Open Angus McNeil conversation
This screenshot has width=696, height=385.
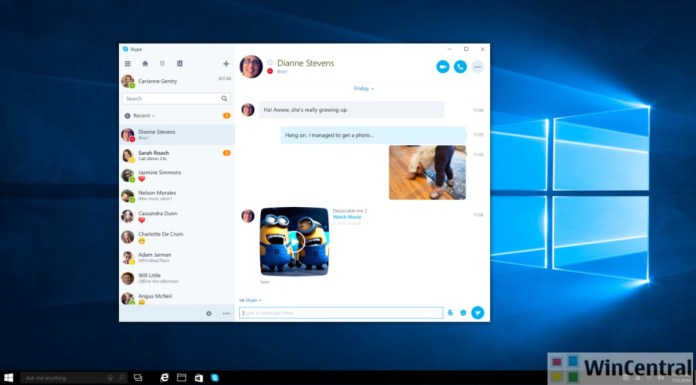pos(177,297)
